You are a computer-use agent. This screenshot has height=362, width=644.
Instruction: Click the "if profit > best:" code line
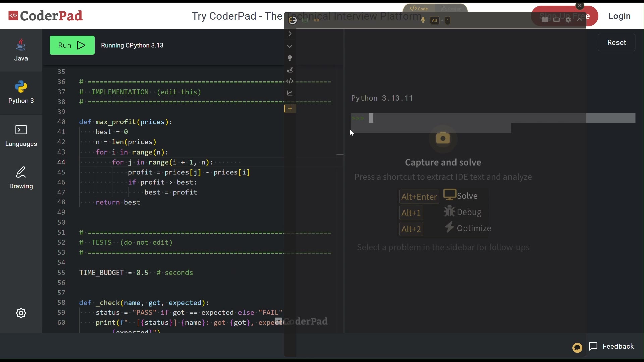pos(162,182)
